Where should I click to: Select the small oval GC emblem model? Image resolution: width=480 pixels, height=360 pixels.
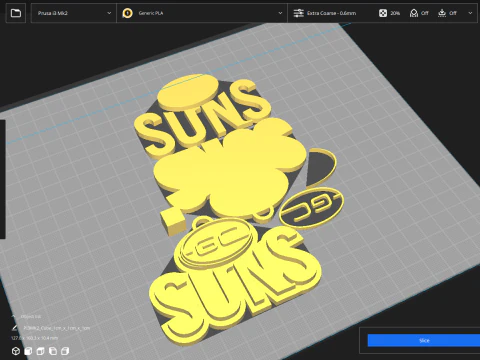pyautogui.click(x=312, y=207)
